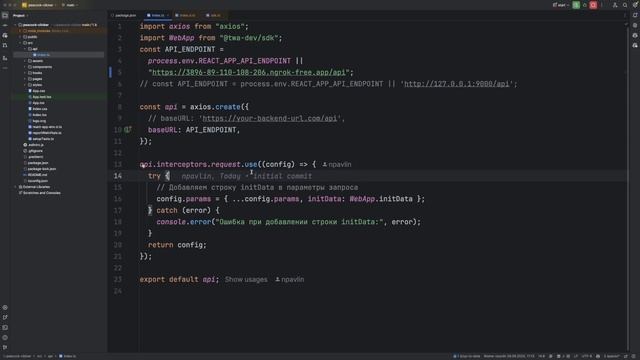Image resolution: width=640 pixels, height=360 pixels.
Task: Open the Code With Me icon
Action: click(615, 5)
